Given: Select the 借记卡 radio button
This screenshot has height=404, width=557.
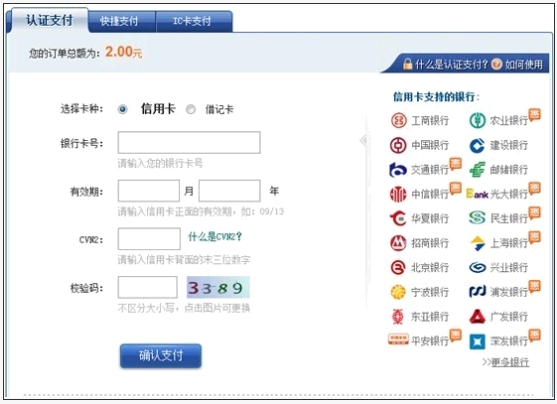Looking at the screenshot, I should coord(191,109).
